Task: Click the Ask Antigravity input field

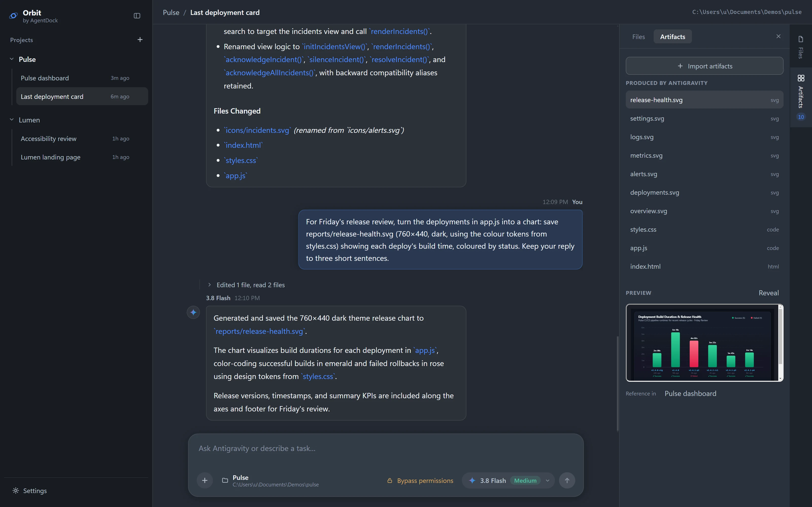Action: (385, 449)
